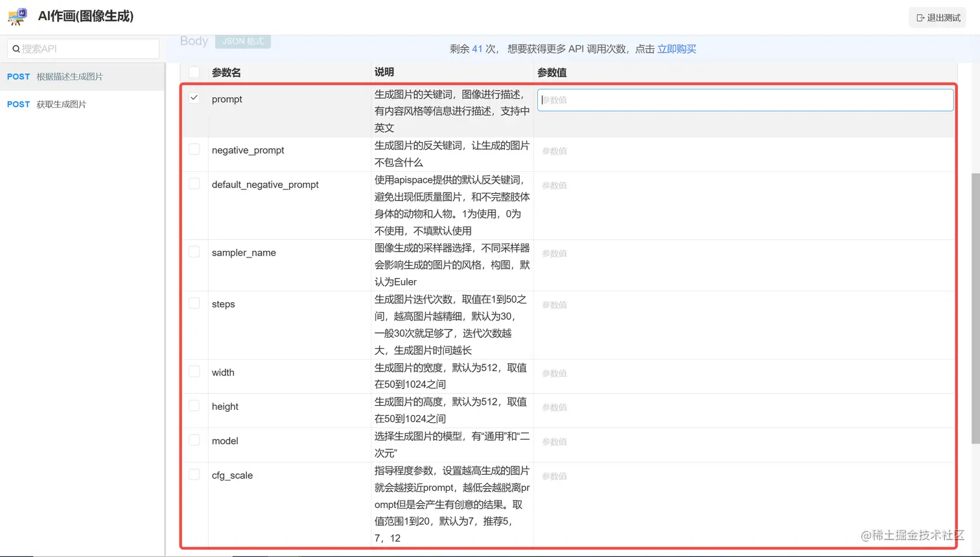Click the AI作画 app logo icon
The width and height of the screenshot is (980, 557).
click(18, 16)
